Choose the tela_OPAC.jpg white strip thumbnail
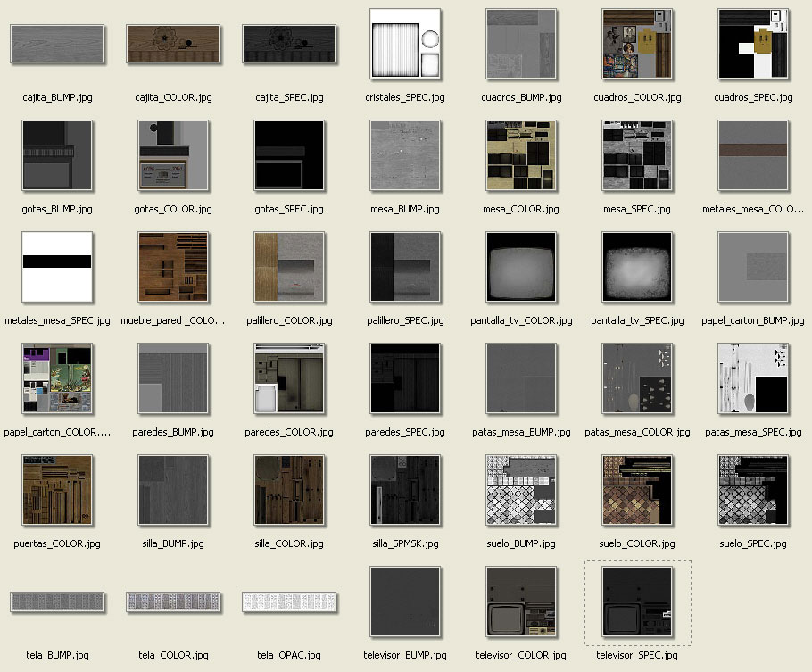Image resolution: width=812 pixels, height=672 pixels. pyautogui.click(x=289, y=601)
